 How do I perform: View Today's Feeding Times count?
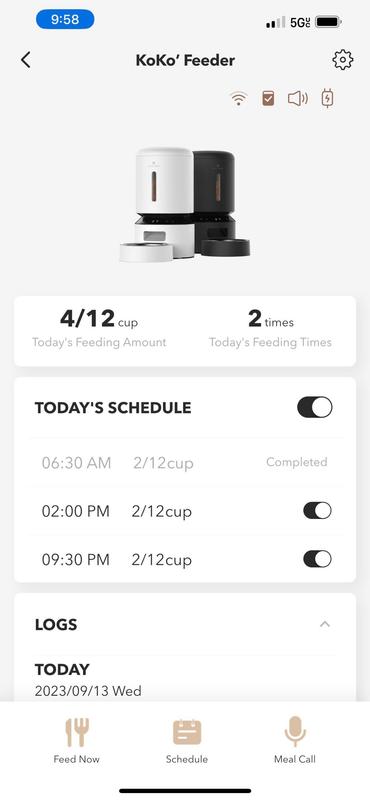tap(270, 329)
